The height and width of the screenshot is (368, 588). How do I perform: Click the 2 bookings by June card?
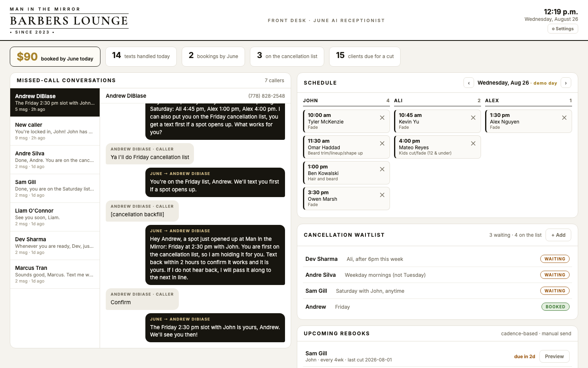213,56
